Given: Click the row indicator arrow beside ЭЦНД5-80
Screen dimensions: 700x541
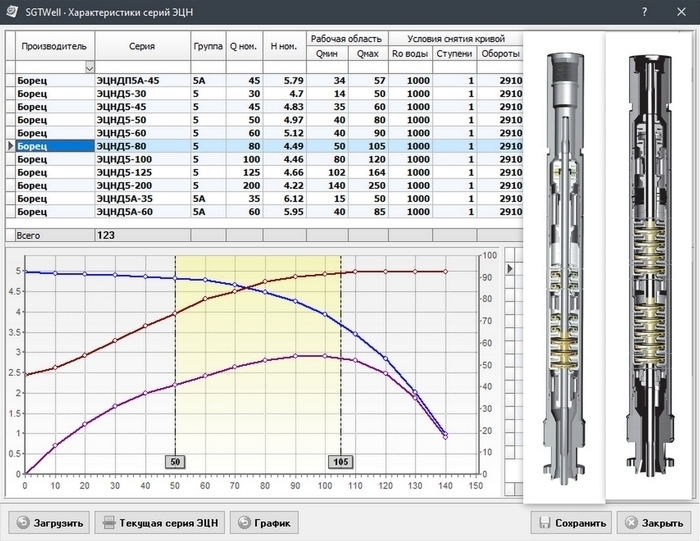Looking at the screenshot, I should (x=11, y=146).
